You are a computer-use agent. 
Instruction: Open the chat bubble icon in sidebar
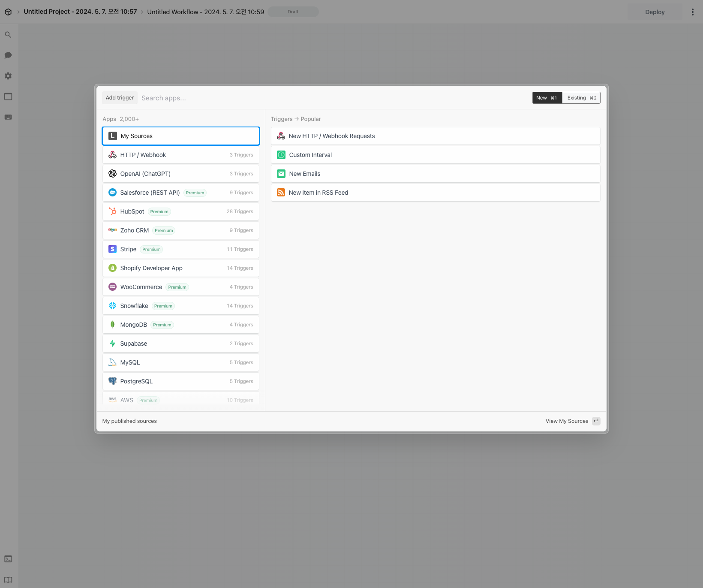click(x=8, y=55)
